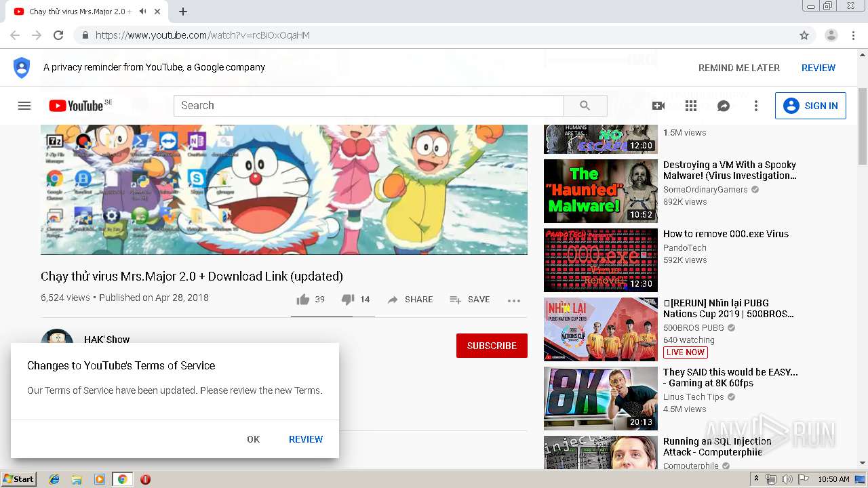Mute the tab via speaker icon
868x488 pixels.
click(142, 12)
